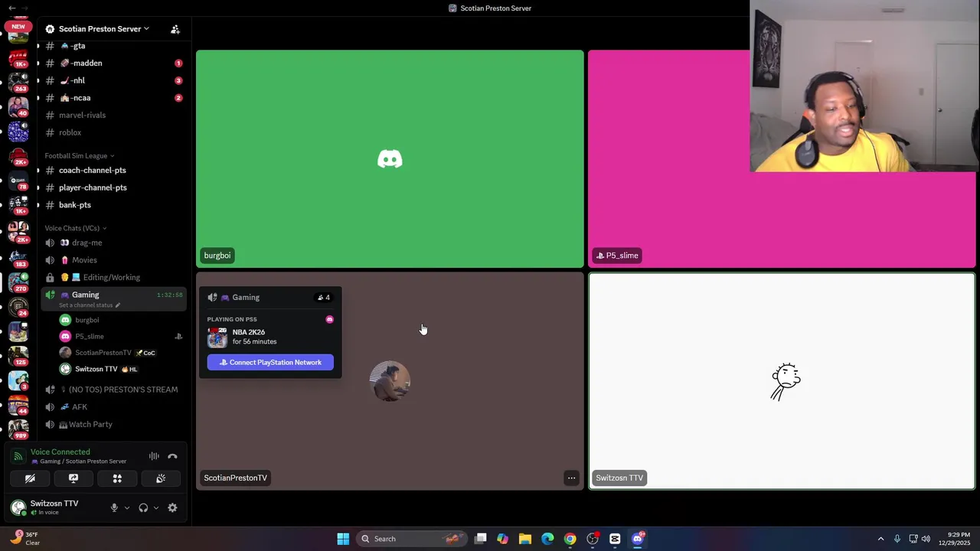Open the soundboard icon
980x551 pixels.
click(161, 478)
